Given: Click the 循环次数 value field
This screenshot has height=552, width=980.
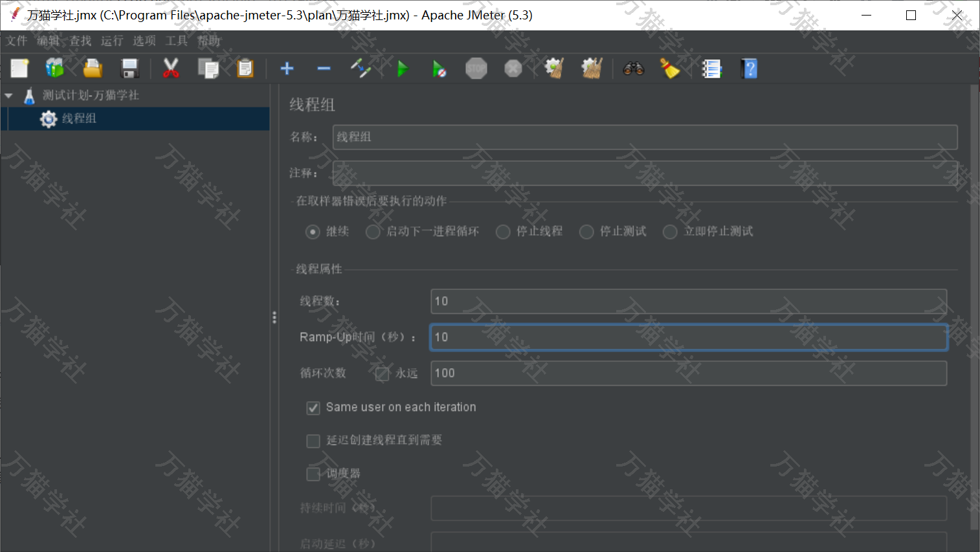Looking at the screenshot, I should click(x=689, y=373).
